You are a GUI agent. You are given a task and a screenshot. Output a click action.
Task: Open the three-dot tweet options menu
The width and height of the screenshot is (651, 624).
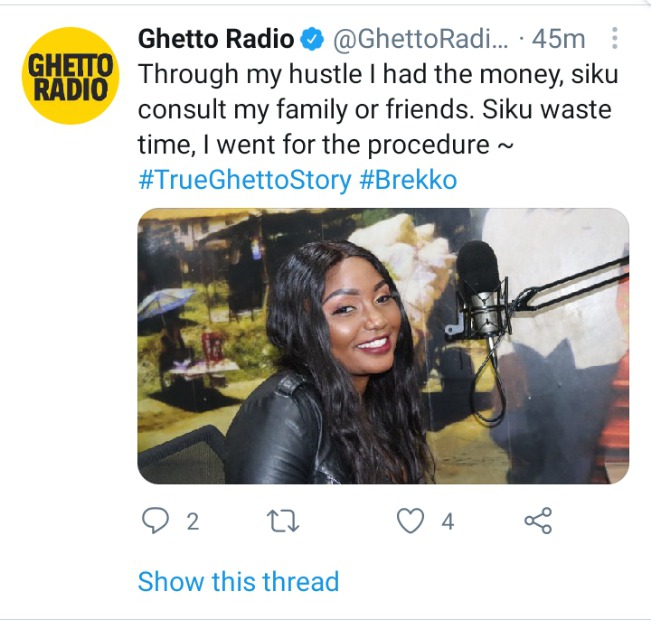coord(615,39)
